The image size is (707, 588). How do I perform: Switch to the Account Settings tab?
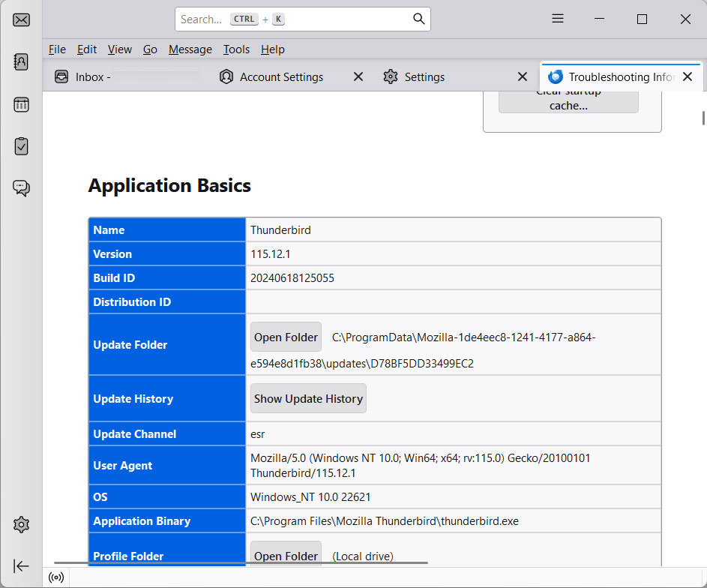(280, 76)
